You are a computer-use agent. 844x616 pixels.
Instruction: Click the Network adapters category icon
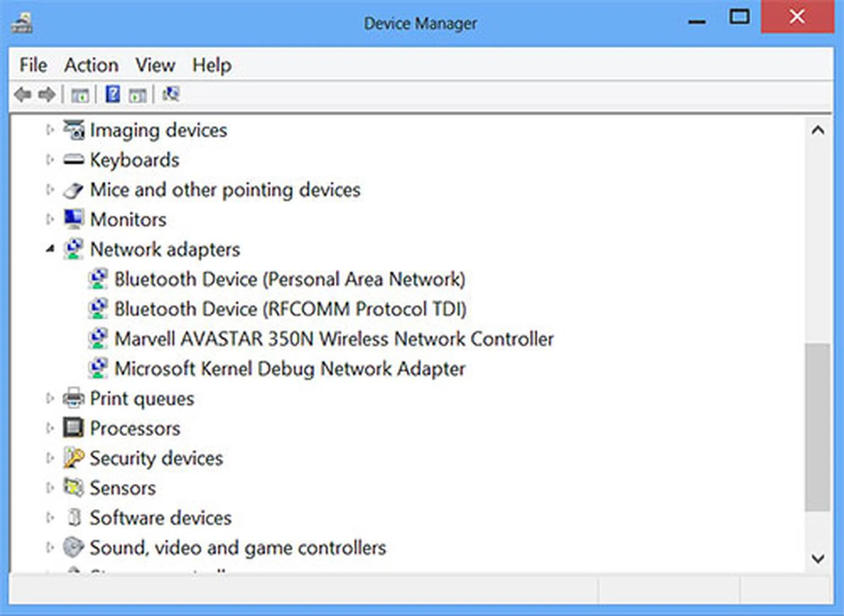click(74, 248)
